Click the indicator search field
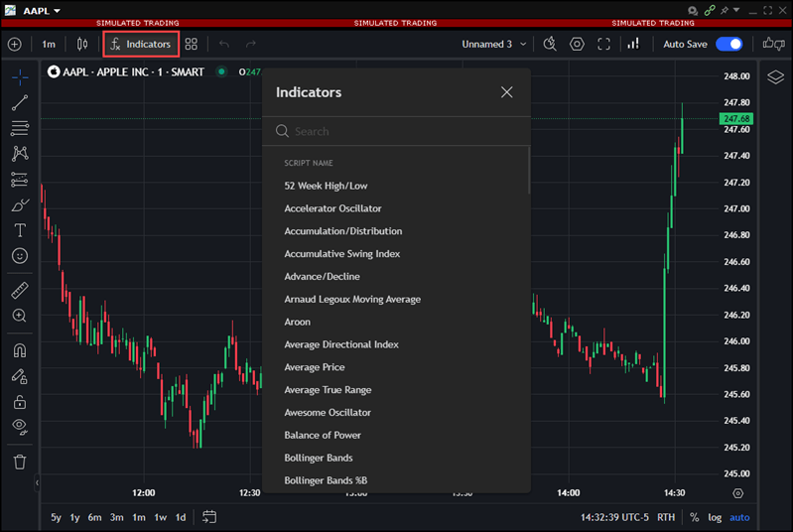Viewport: 793px width, 532px height. click(x=397, y=131)
